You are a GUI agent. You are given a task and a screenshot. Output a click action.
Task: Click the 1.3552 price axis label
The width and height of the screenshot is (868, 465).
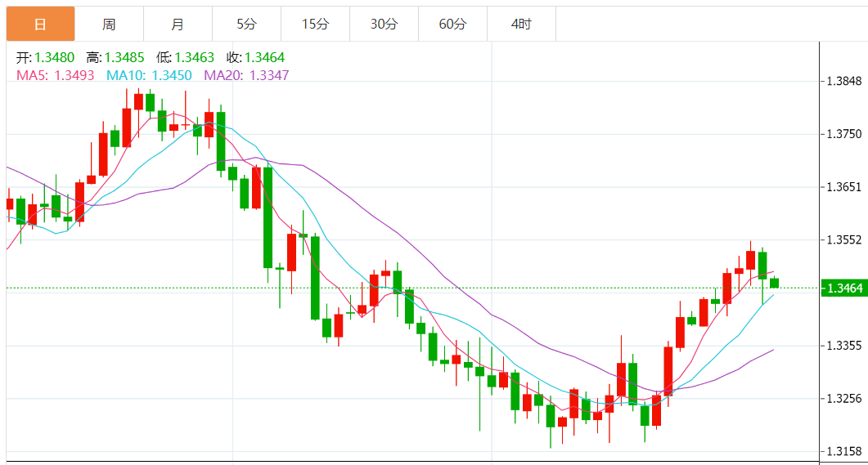coord(844,239)
